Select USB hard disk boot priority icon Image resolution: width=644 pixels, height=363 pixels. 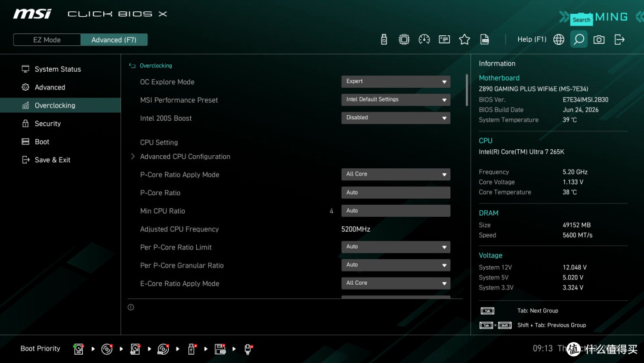pos(135,349)
